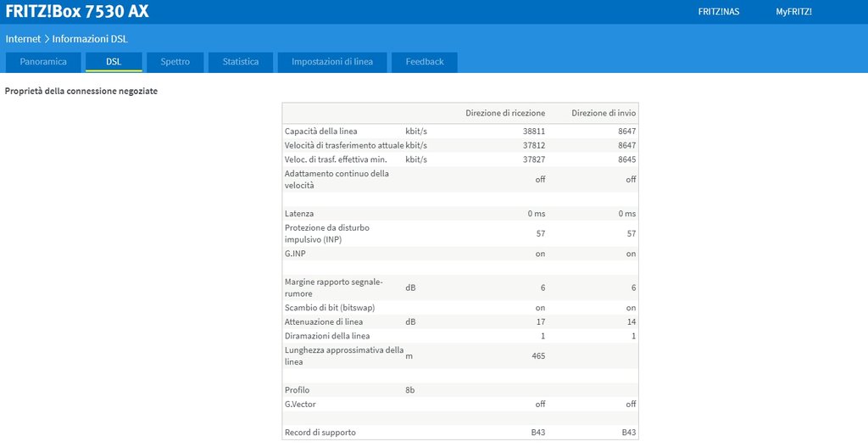Open the FRITZ!NAS link
The height and width of the screenshot is (447, 868).
click(x=718, y=12)
